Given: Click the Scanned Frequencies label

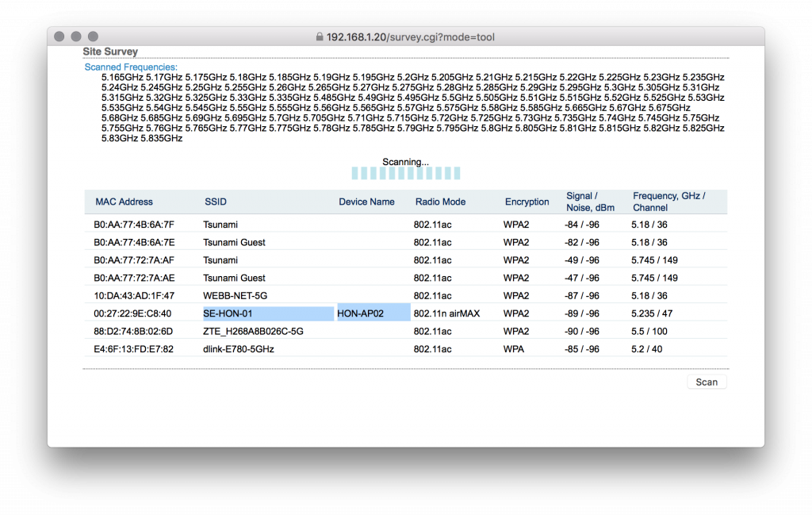Looking at the screenshot, I should coord(131,67).
